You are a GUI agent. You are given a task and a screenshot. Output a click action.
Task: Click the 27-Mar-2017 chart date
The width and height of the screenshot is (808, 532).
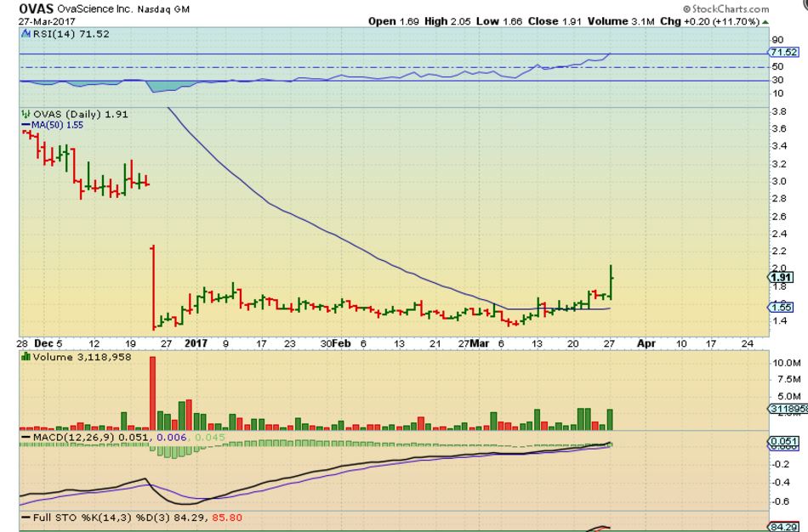[x=47, y=21]
